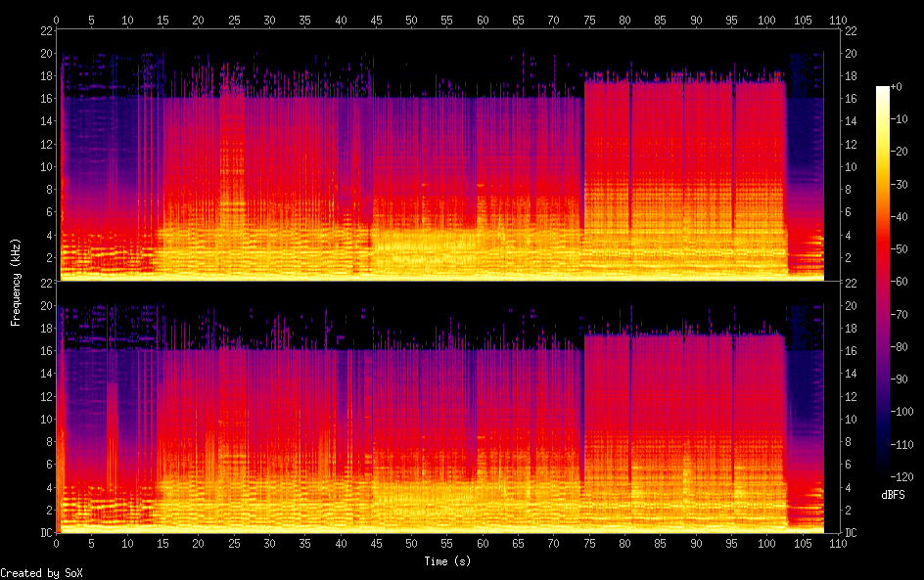Click the "-120" color scale label
The width and height of the screenshot is (924, 580).
coord(902,477)
